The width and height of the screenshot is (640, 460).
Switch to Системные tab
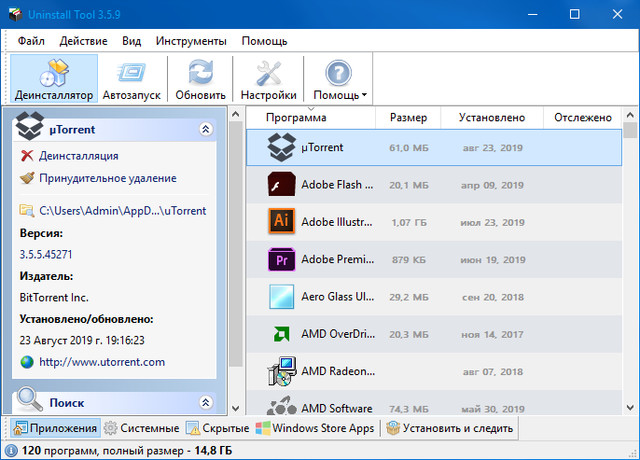click(x=142, y=428)
